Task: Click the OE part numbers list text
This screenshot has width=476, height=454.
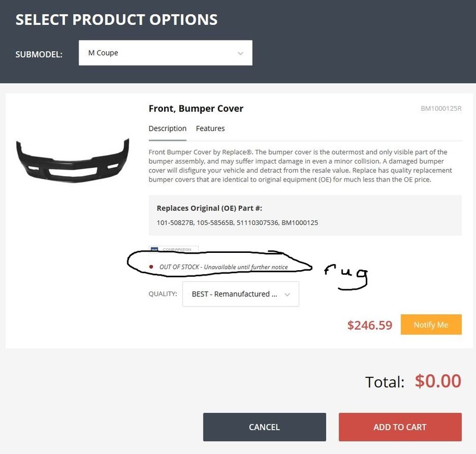Action: [x=237, y=223]
